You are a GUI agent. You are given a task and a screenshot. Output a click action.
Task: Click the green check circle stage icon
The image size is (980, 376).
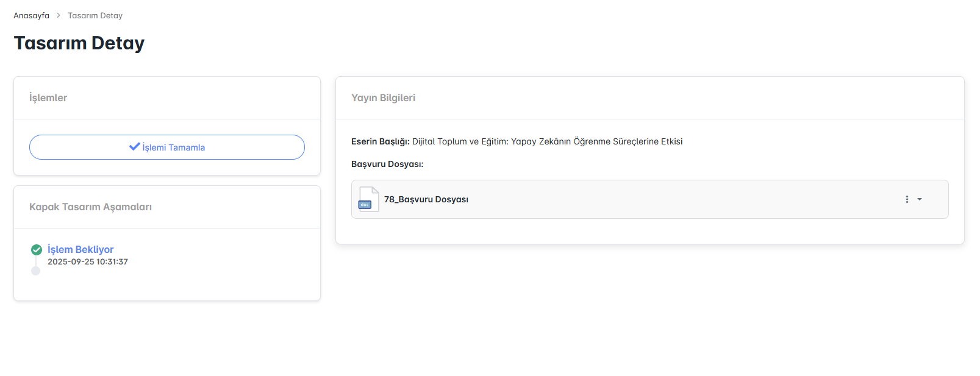click(x=37, y=249)
